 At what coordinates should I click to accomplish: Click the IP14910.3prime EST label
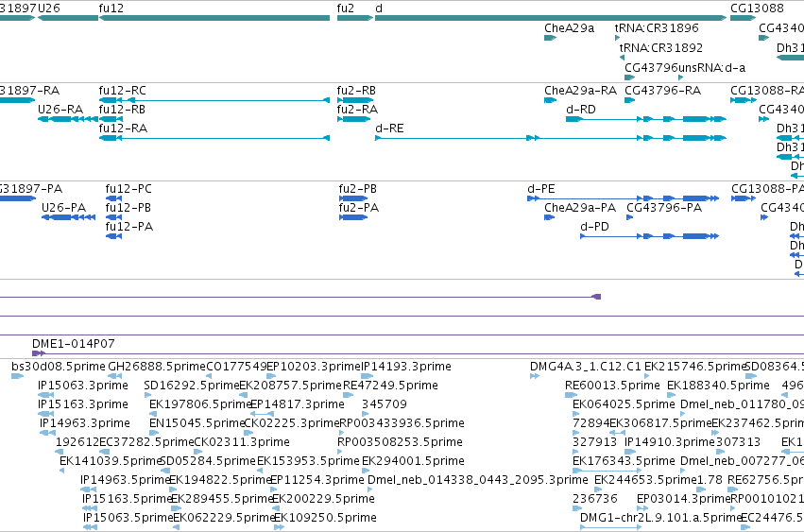[669, 442]
